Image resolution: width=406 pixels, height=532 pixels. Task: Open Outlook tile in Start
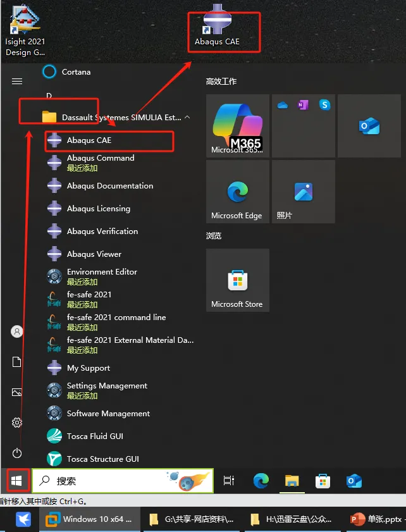(x=369, y=126)
